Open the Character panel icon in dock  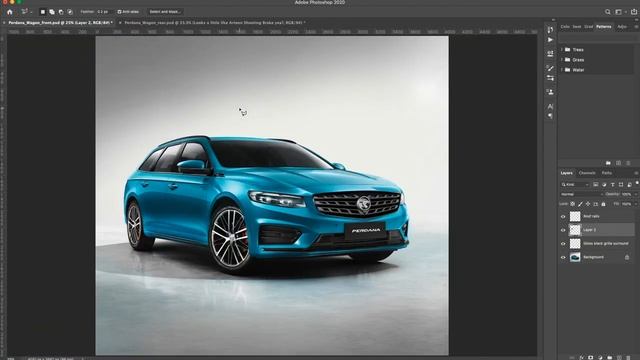coord(550,106)
